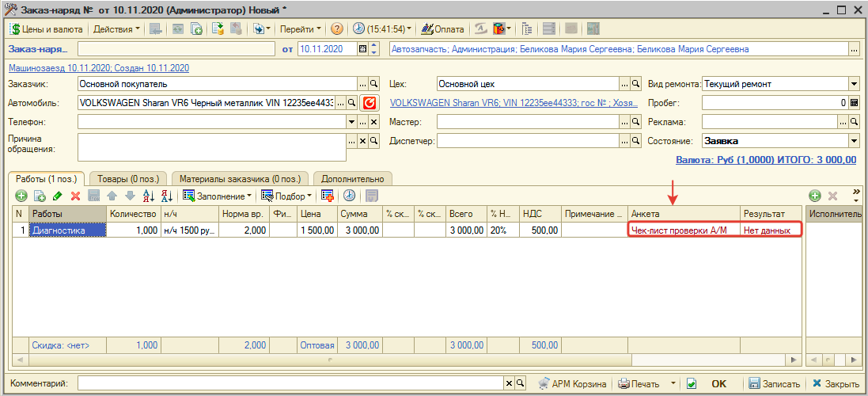Click the Заказчик field with Основной покупатель
This screenshot has height=396, width=868.
pos(218,84)
